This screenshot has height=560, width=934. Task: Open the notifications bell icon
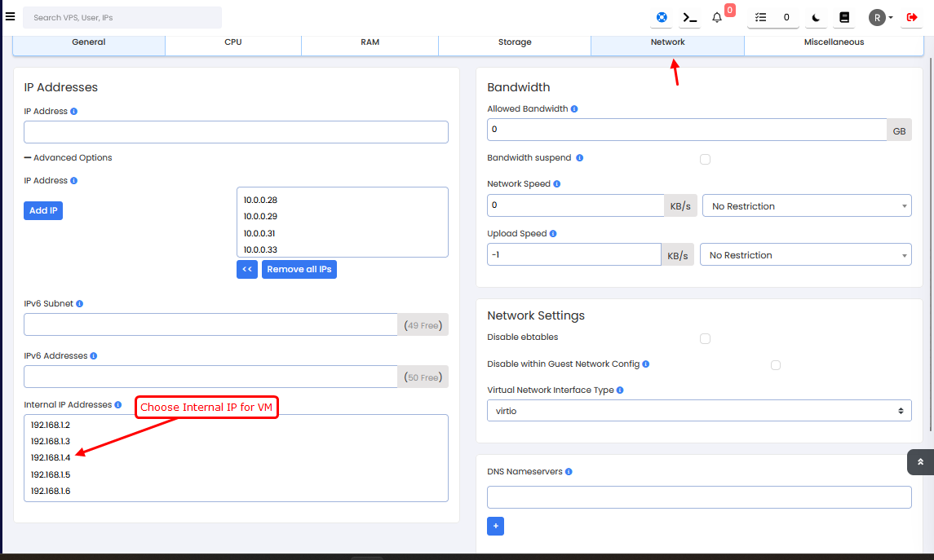pos(717,17)
